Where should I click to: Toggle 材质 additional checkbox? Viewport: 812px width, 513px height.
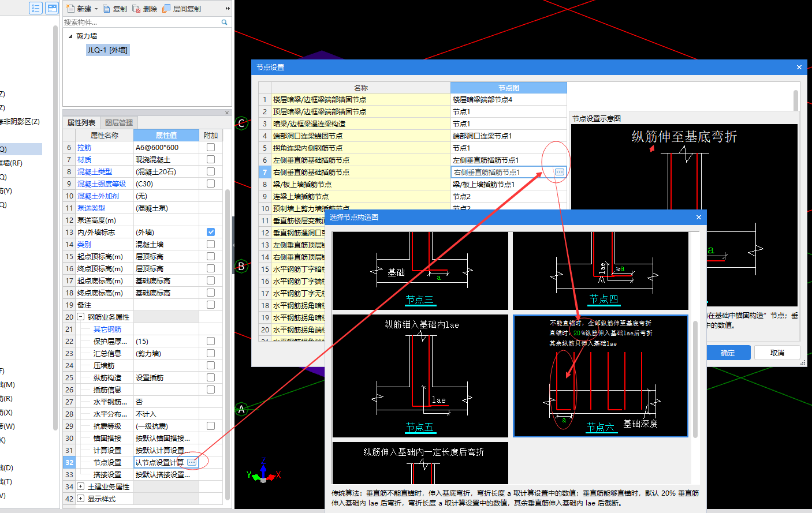(x=211, y=159)
